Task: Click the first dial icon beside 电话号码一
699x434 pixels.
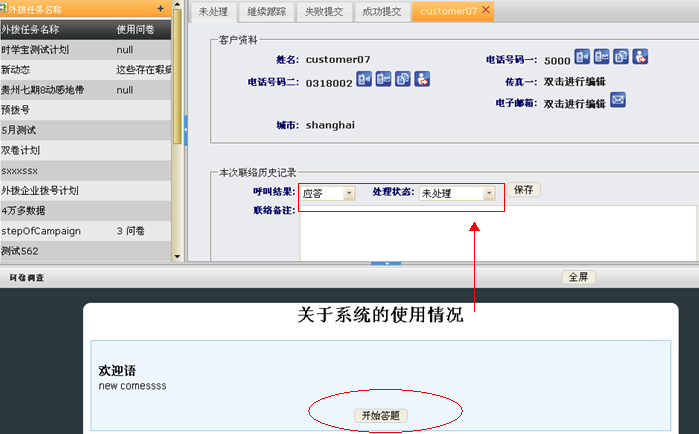Action: [584, 57]
